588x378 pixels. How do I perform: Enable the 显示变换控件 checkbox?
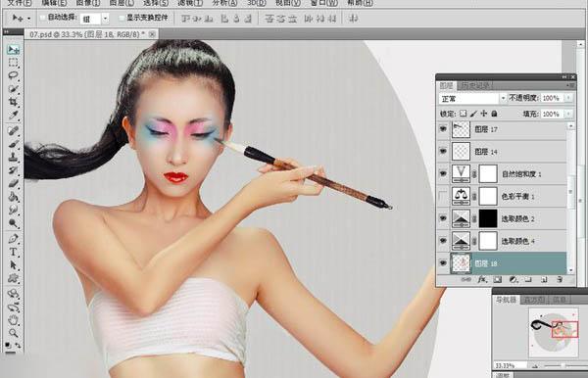point(122,18)
